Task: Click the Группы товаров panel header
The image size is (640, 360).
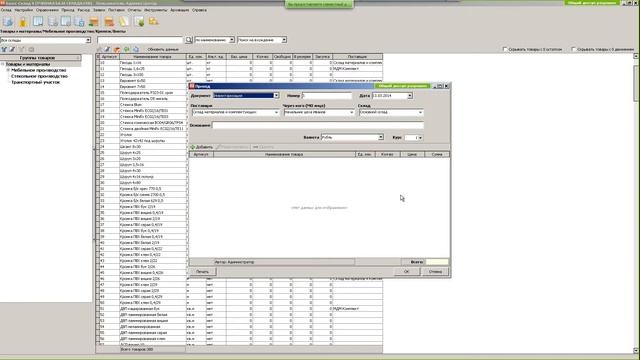Action: (40, 58)
